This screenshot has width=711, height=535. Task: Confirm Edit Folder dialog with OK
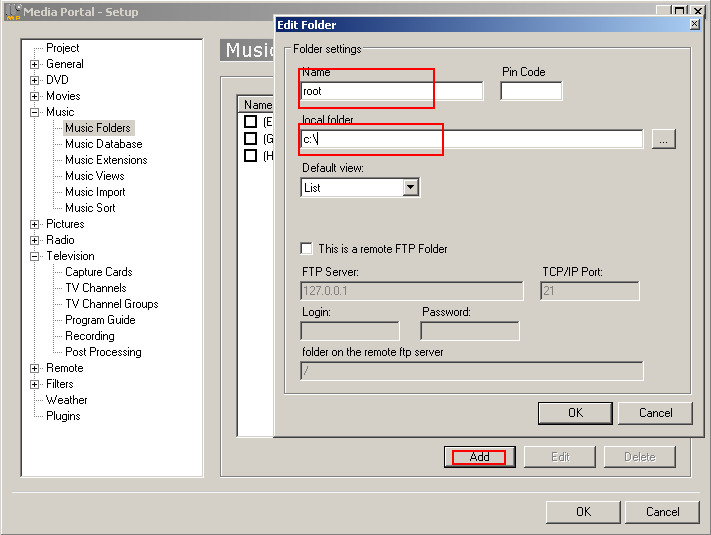pos(575,413)
